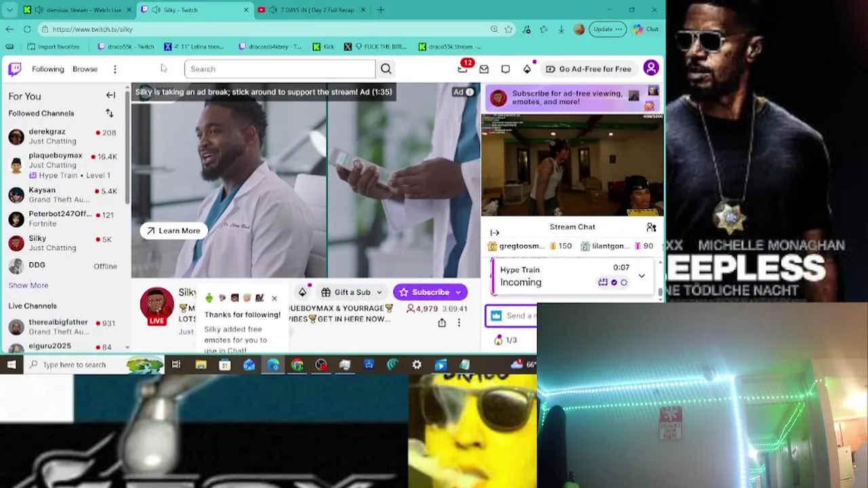The height and width of the screenshot is (488, 868).
Task: Open the chat community users icon
Action: pos(651,227)
